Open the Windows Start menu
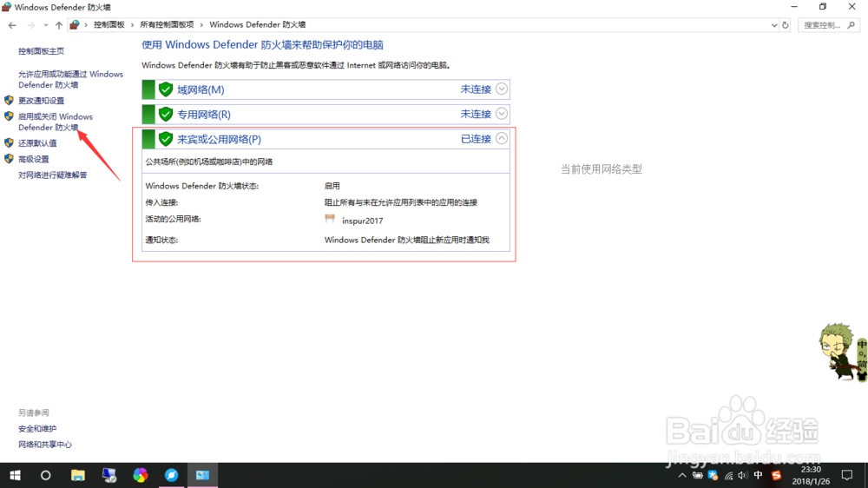The height and width of the screenshot is (488, 868). [15, 475]
